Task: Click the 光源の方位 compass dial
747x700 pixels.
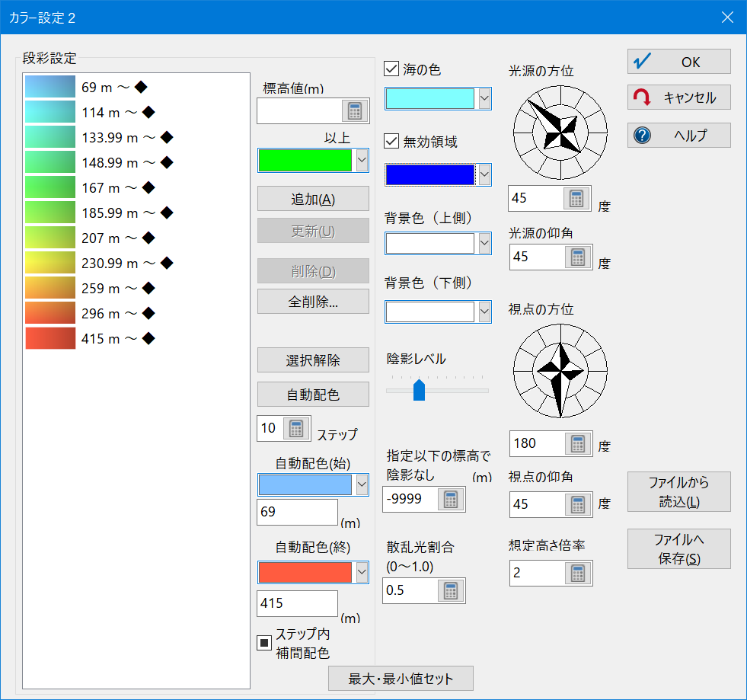Action: point(560,133)
